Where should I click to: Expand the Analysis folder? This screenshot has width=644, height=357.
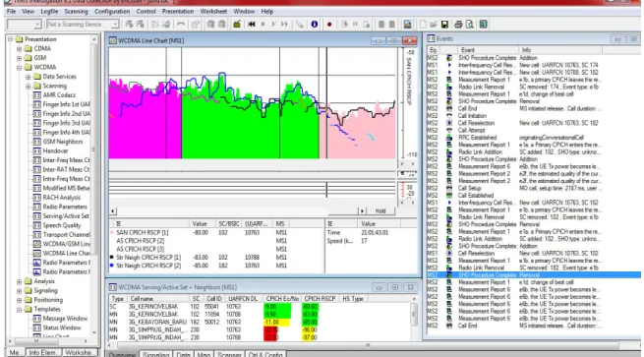pyautogui.click(x=19, y=281)
